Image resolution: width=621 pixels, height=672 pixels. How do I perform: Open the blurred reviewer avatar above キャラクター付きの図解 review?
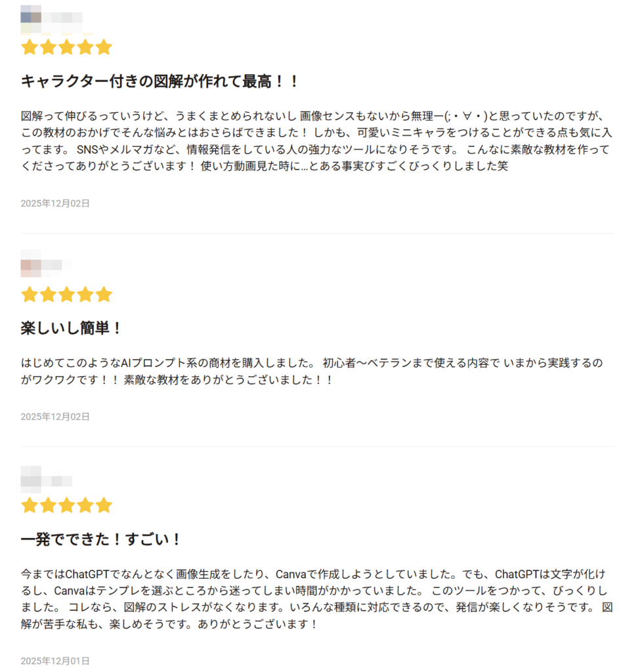click(31, 16)
